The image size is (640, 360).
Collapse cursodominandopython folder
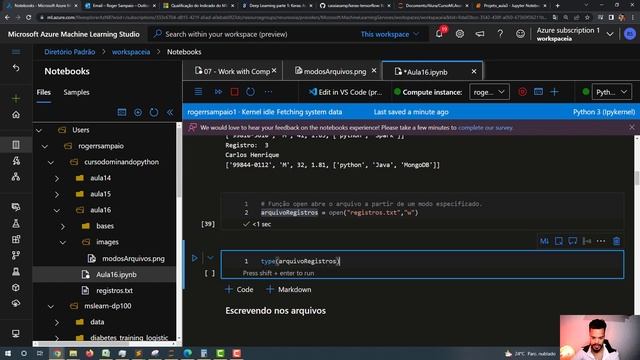pyautogui.click(x=51, y=162)
